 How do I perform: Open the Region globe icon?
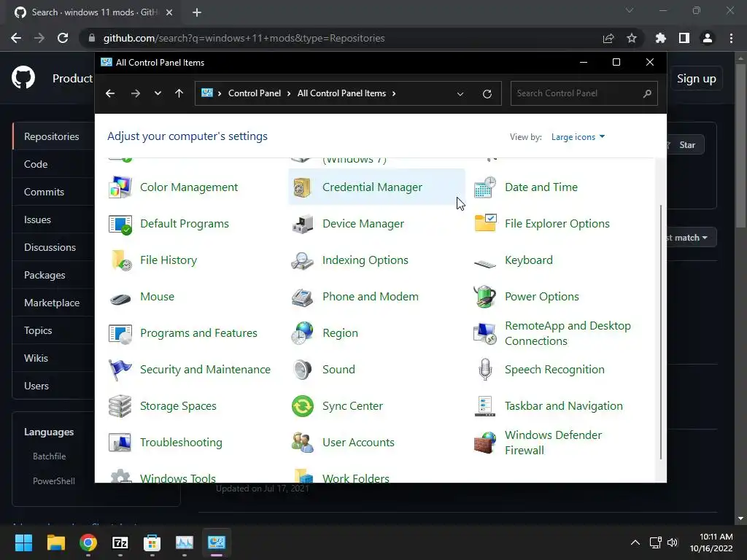pos(303,333)
